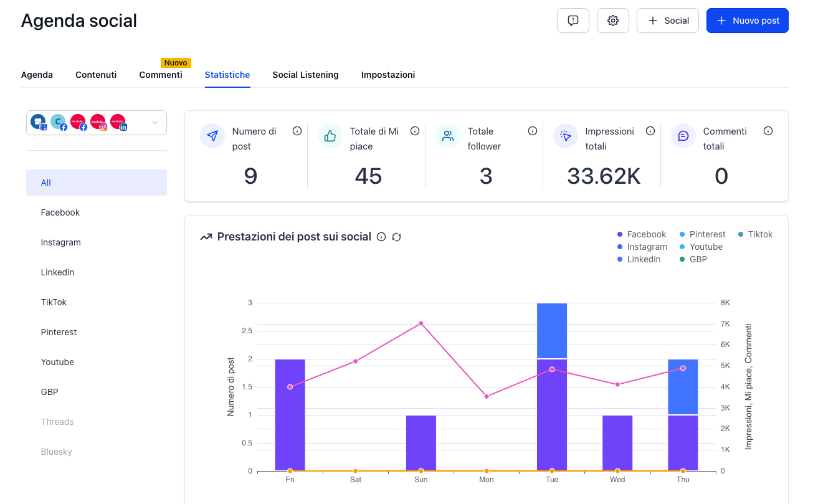Select the Bluesky sidebar entry
Image resolution: width=813 pixels, height=504 pixels.
tap(97, 452)
